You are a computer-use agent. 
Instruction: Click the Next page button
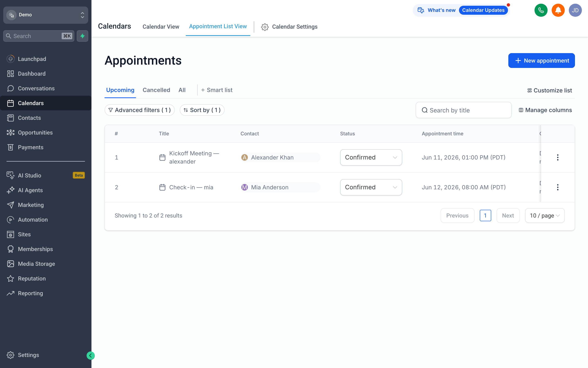click(x=508, y=215)
